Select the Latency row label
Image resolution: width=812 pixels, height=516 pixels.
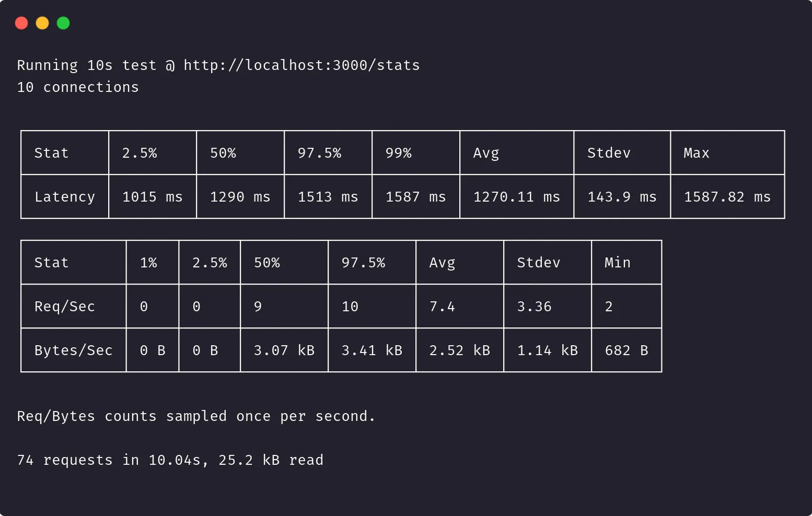coord(65,197)
